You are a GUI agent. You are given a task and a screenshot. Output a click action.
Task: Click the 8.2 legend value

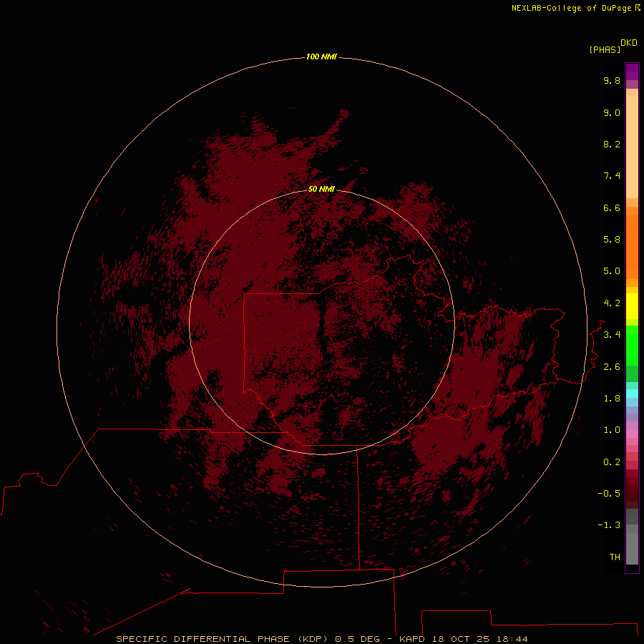(612, 144)
